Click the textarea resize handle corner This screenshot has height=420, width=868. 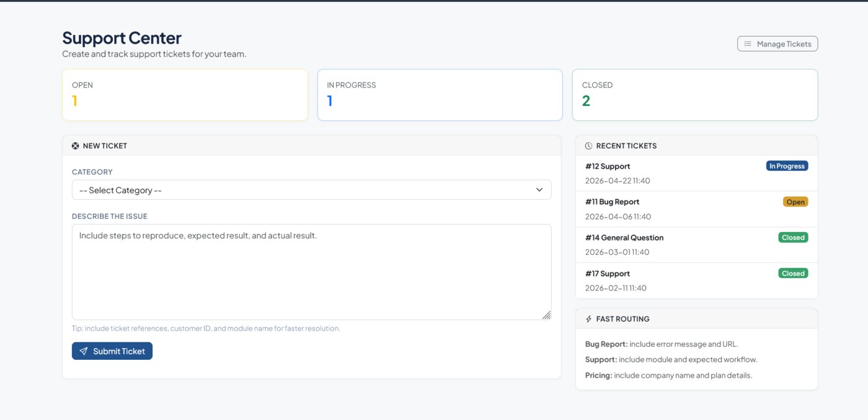point(547,315)
